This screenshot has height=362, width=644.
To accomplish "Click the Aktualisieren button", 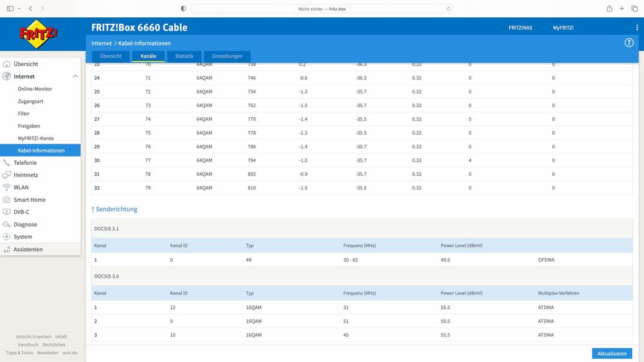I will point(612,354).
